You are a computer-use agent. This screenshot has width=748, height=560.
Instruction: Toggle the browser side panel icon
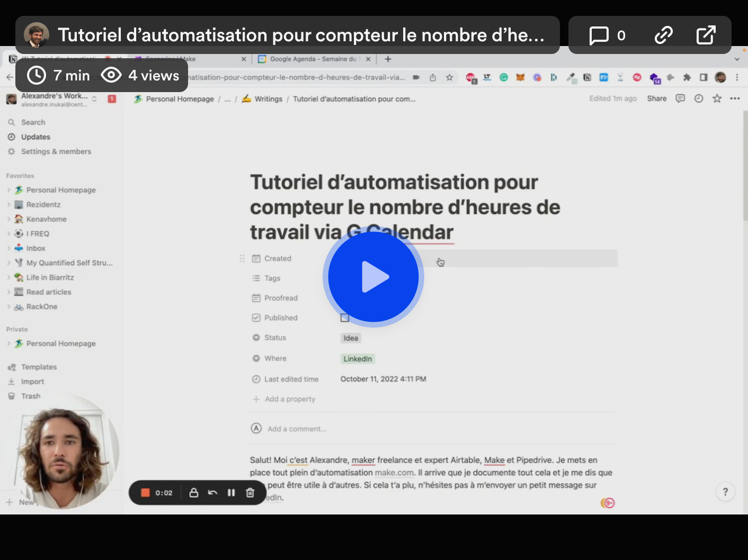pos(704,77)
